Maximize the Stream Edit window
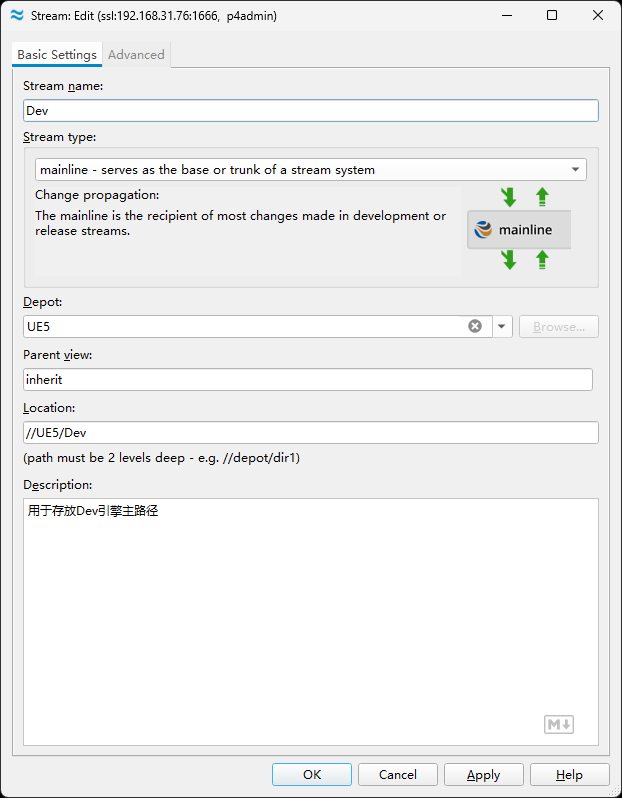 pyautogui.click(x=552, y=15)
